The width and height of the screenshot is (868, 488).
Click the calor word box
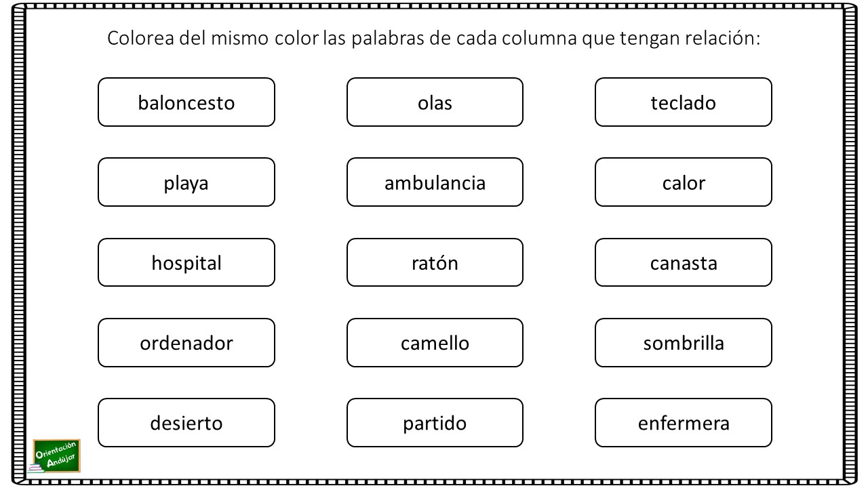tap(684, 182)
